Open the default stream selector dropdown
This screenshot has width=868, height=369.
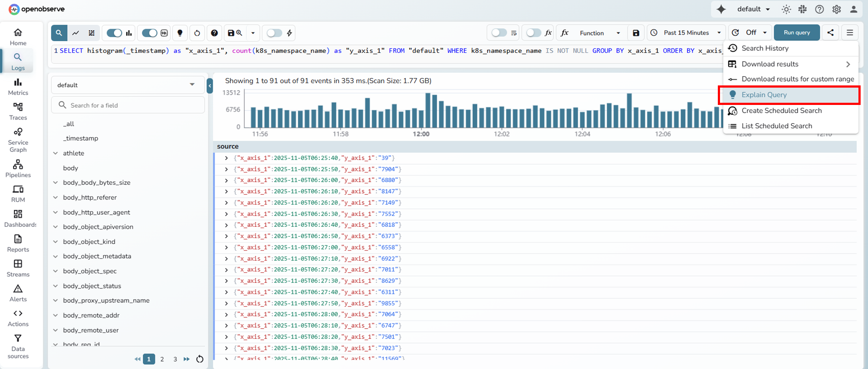tap(128, 85)
